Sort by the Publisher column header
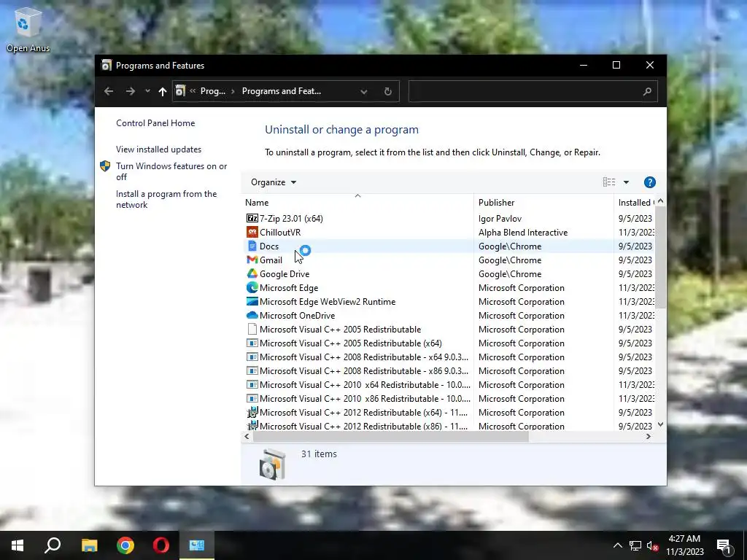The image size is (747, 560). click(543, 203)
